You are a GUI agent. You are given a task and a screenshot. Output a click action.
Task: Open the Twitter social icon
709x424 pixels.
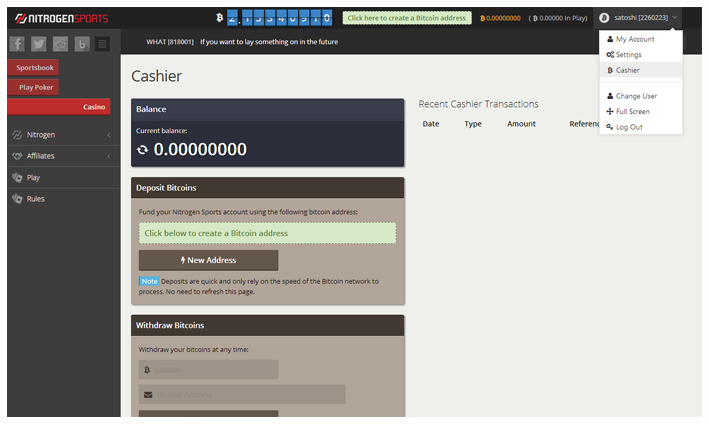(x=39, y=43)
